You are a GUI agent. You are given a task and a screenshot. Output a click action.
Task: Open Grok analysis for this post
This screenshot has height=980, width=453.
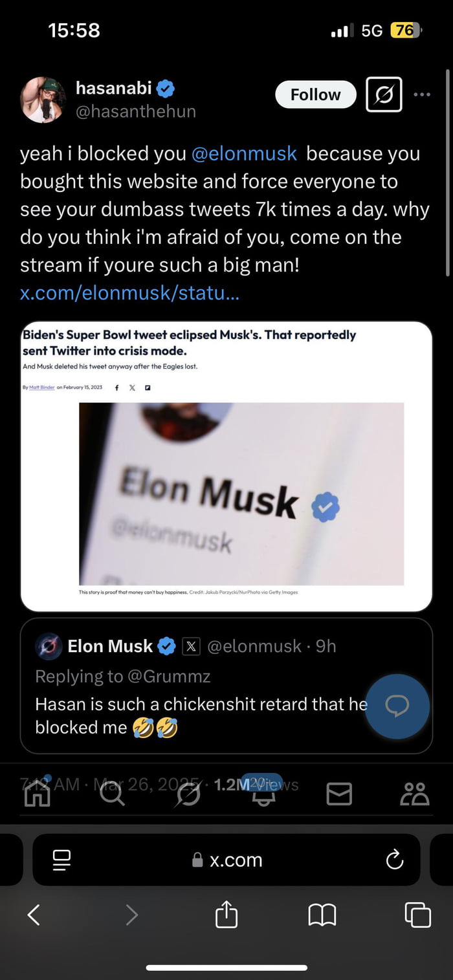pos(384,94)
